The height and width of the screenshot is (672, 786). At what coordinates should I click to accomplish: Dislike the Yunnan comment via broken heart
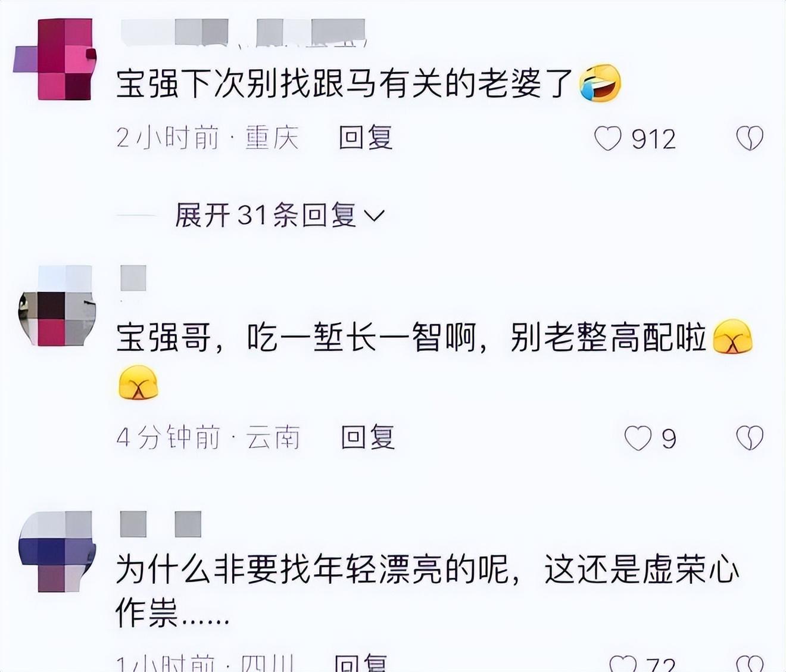pyautogui.click(x=750, y=438)
